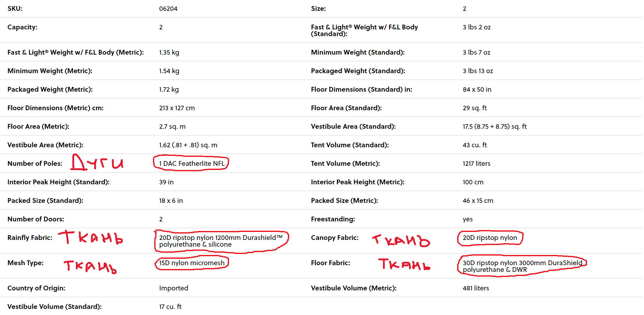Click the Floor Fabric label
644x315 pixels.
(330, 263)
